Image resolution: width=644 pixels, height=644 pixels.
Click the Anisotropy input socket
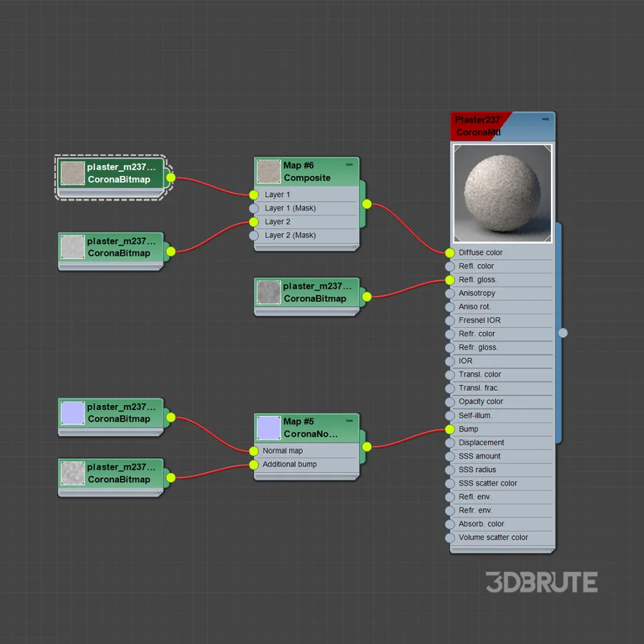point(450,293)
